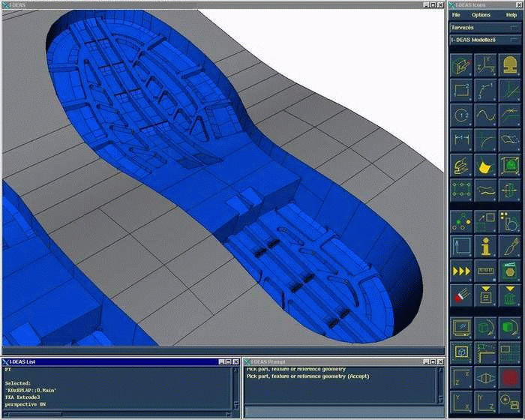Select the green part in bounding box icon
This screenshot has width=525, height=420.
click(x=509, y=165)
